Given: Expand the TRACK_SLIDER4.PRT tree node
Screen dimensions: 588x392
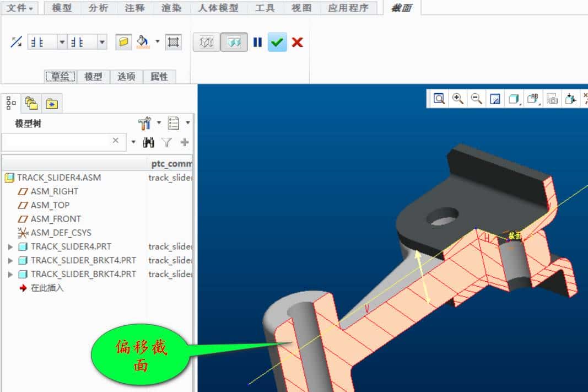Looking at the screenshot, I should point(10,247).
